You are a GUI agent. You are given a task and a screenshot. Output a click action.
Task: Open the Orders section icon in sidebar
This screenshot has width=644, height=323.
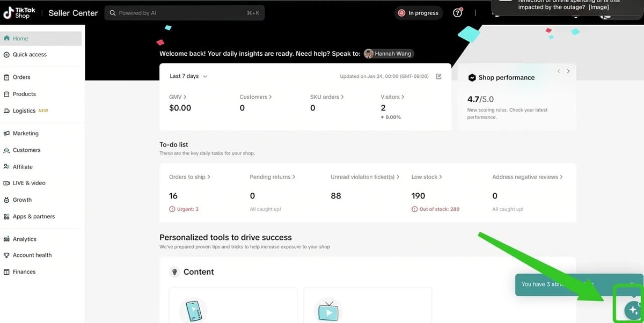[x=6, y=77]
